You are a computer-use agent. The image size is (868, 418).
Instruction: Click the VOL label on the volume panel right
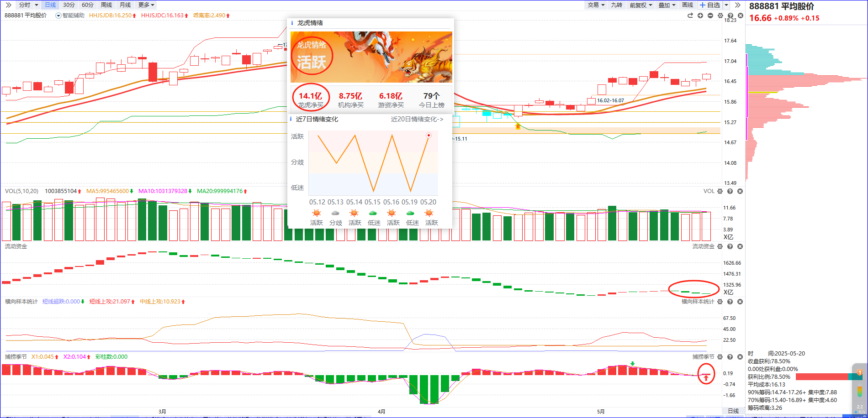coord(709,191)
